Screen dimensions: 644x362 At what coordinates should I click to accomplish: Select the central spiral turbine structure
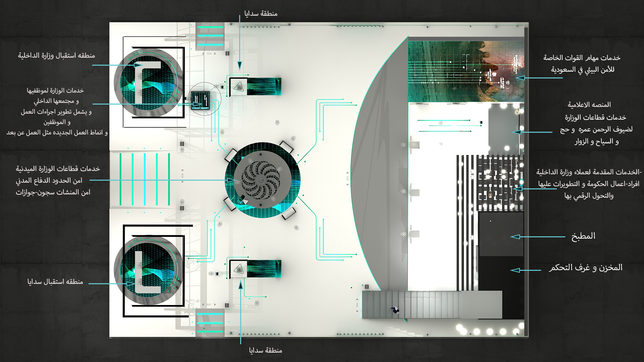[261, 180]
